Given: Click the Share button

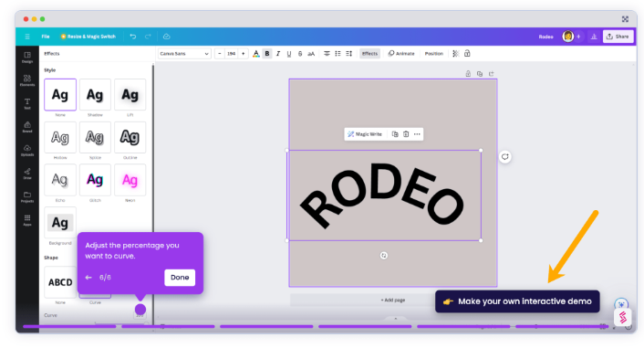Looking at the screenshot, I should [x=618, y=37].
